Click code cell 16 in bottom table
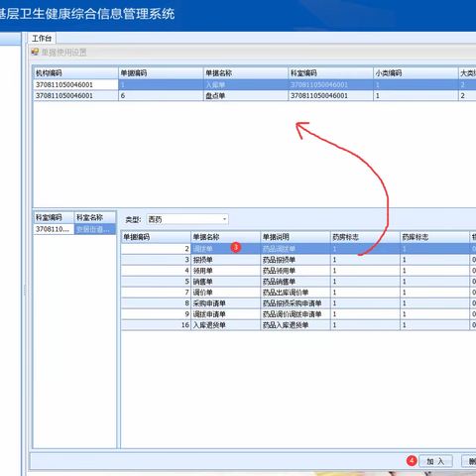This screenshot has height=476, width=476. tap(156, 325)
